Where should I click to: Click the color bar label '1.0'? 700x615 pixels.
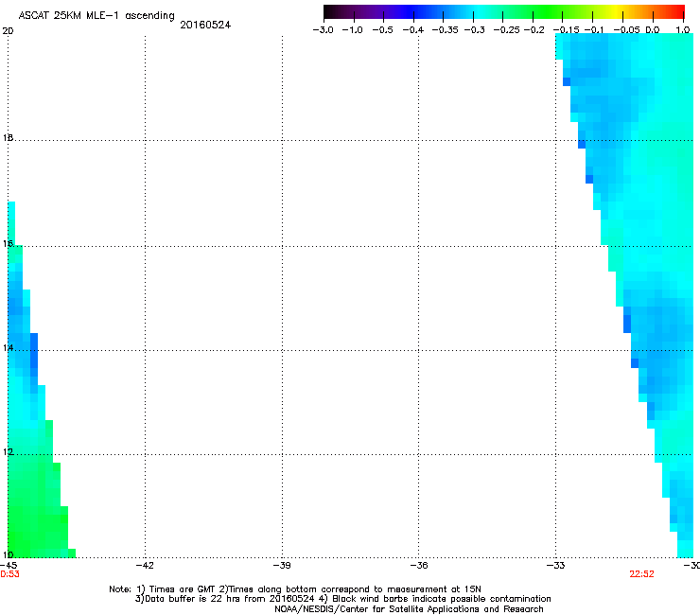click(x=683, y=30)
